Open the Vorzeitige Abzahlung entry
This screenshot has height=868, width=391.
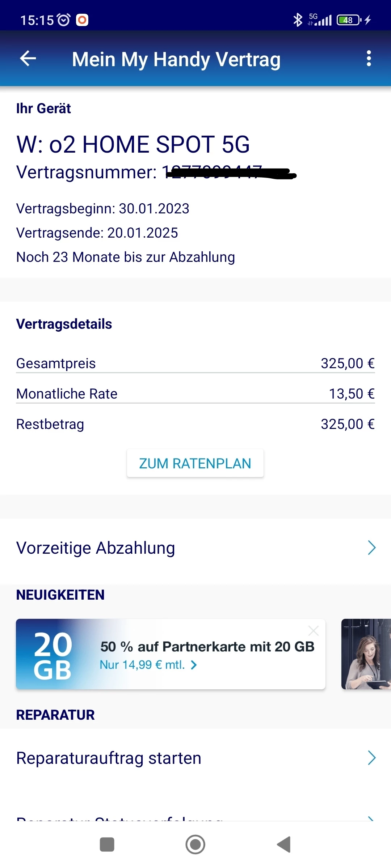pos(96,548)
